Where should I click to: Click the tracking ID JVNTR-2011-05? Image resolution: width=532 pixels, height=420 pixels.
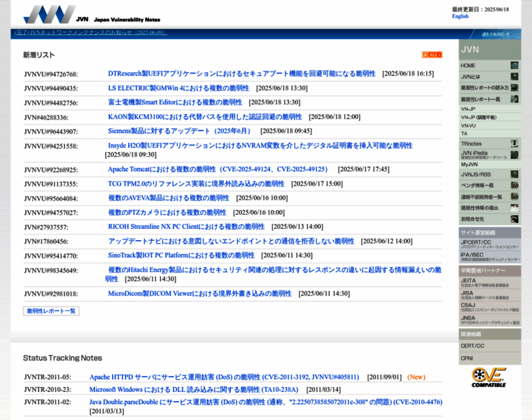[48, 377]
